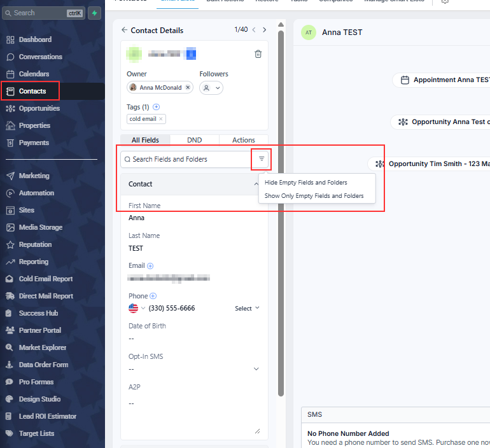Click the trash icon to delete contact
Screen dimensions: 490x448
(258, 54)
